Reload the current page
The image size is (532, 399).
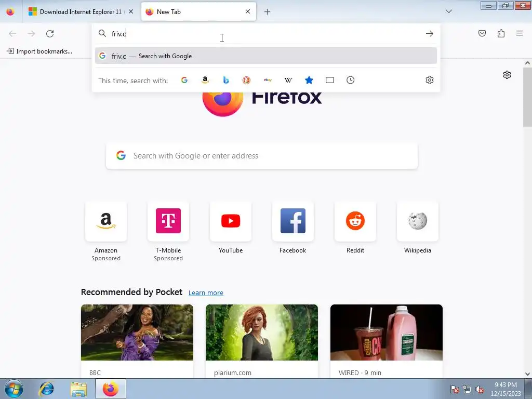(50, 34)
